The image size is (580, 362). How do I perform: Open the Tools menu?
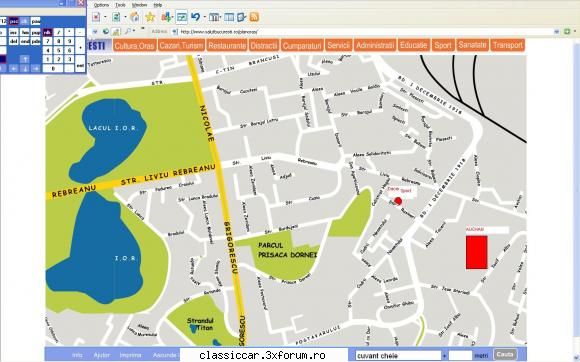(121, 5)
